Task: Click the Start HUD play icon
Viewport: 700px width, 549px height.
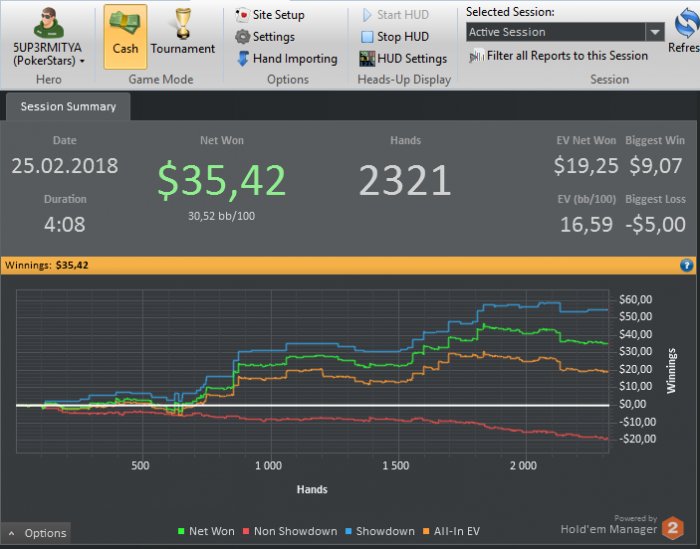Action: tap(367, 15)
